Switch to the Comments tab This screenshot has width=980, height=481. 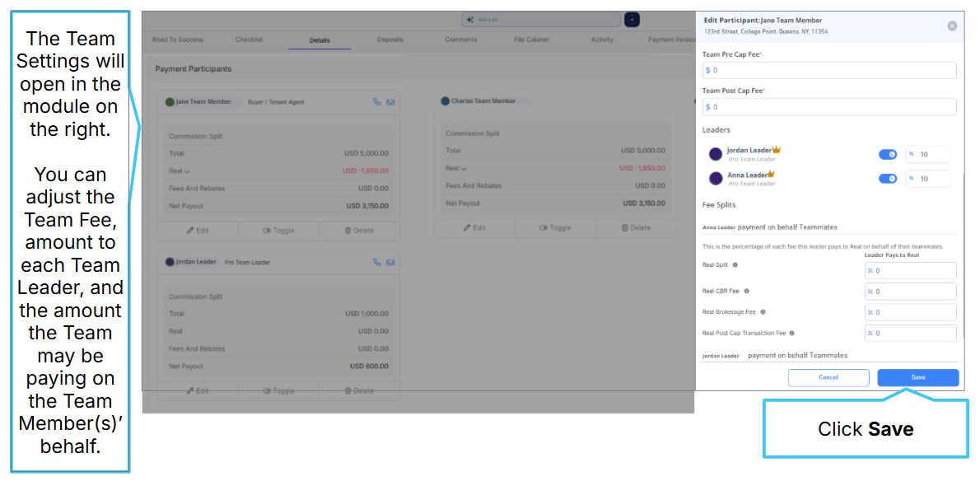460,40
